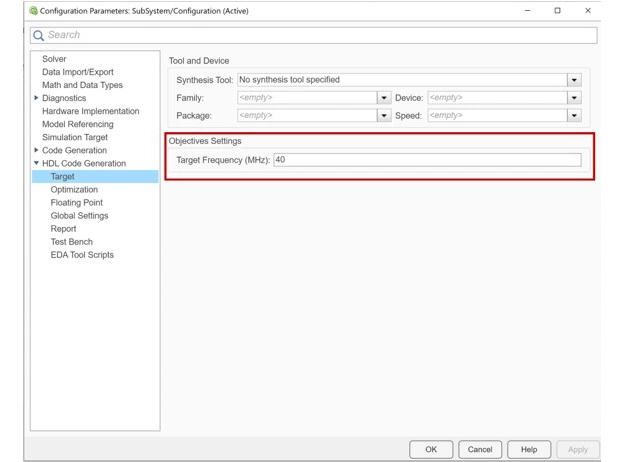Viewport: 624px width, 462px height.
Task: Open the Device dropdown arrow
Action: coord(574,98)
